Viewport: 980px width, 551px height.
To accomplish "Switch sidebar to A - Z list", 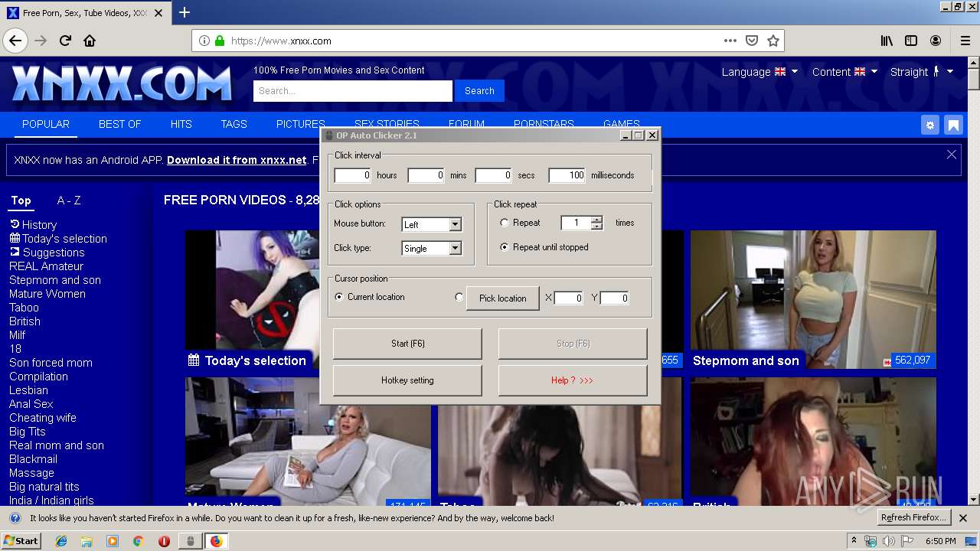I will 69,201.
